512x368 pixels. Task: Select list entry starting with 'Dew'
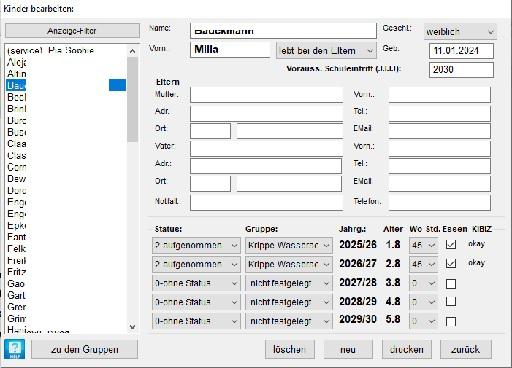click(x=66, y=179)
